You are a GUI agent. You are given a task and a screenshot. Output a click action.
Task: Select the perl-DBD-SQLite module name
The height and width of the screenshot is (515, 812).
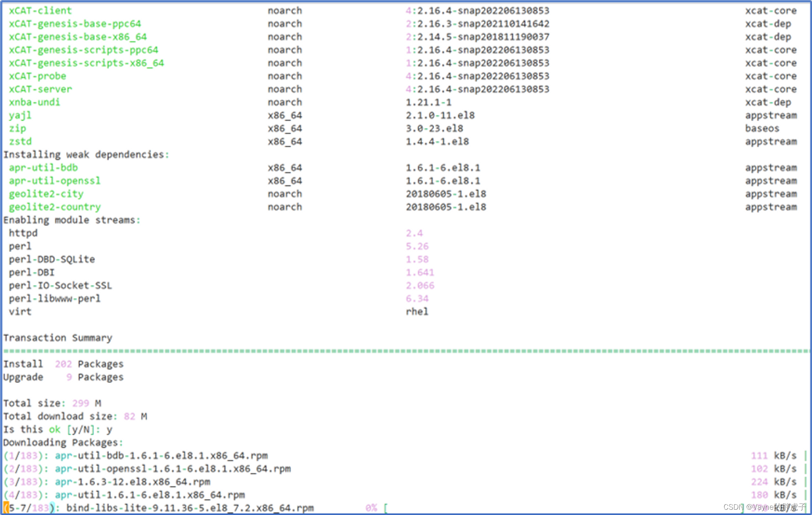pos(52,259)
